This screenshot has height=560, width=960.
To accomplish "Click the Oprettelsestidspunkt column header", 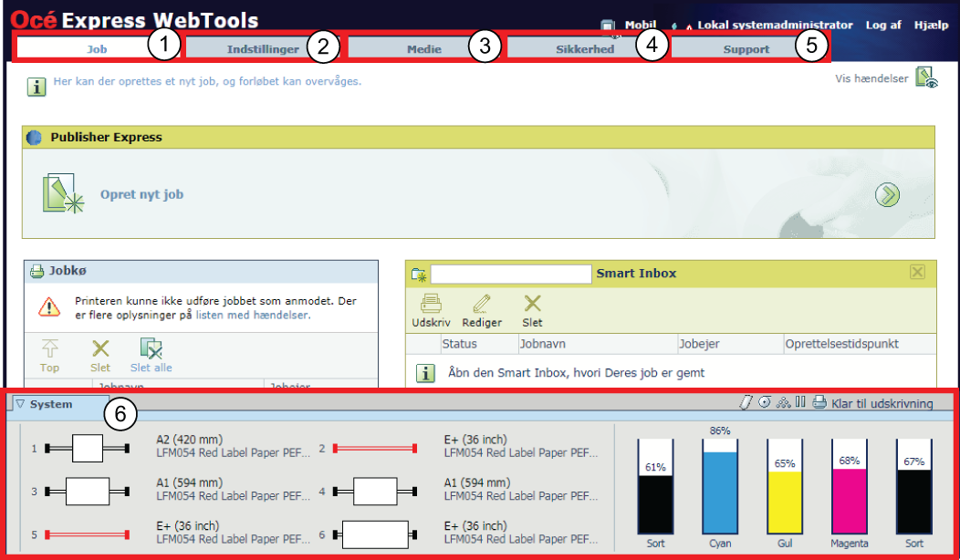I will coord(842,344).
